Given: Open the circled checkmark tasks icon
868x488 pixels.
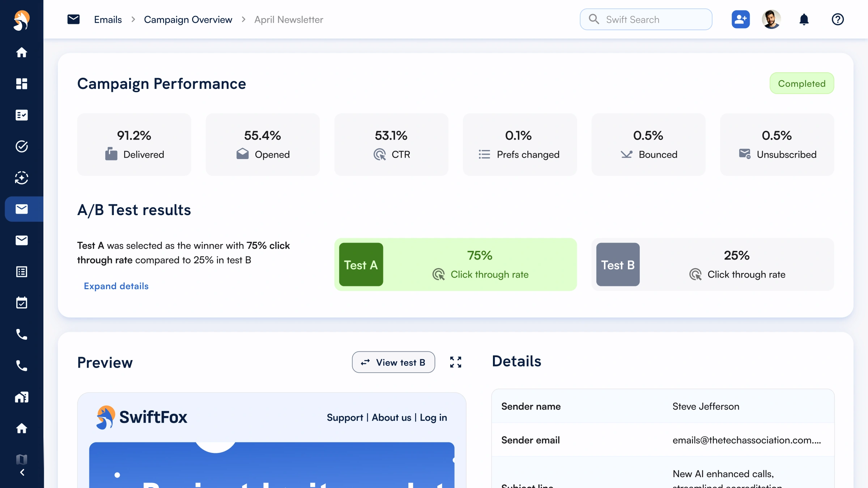Looking at the screenshot, I should click(22, 146).
